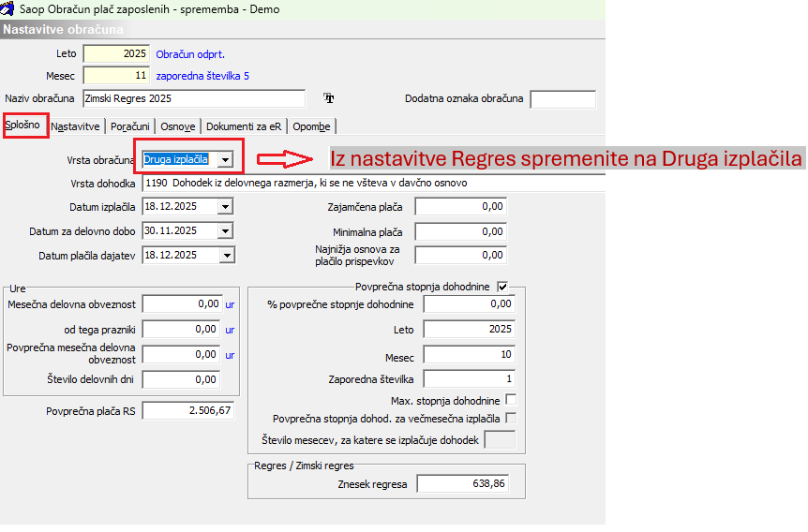Viewport: 808px width, 532px height.
Task: Toggle the Povprečna stopnja dohodnine checkbox
Action: point(501,287)
